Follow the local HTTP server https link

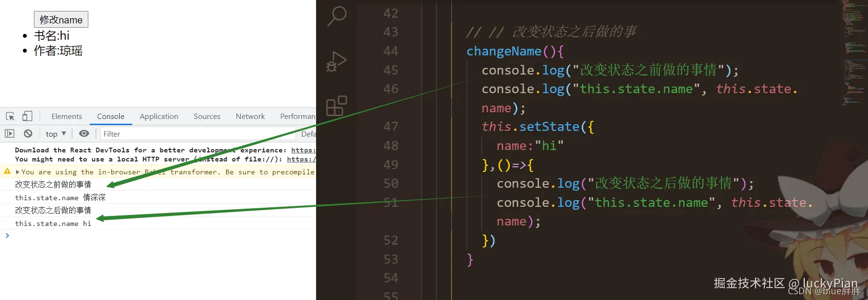[x=301, y=159]
